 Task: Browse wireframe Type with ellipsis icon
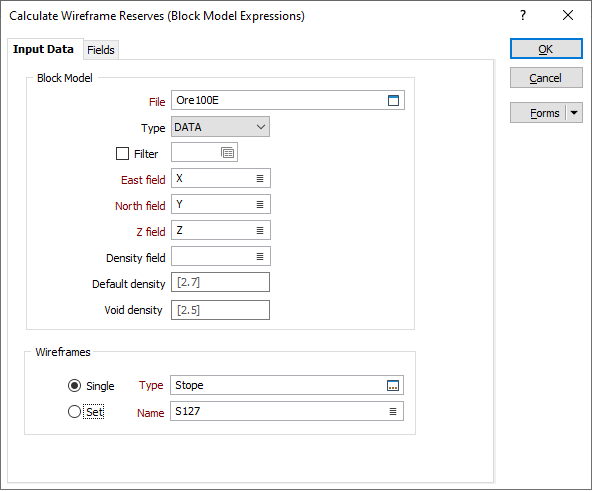pos(393,386)
